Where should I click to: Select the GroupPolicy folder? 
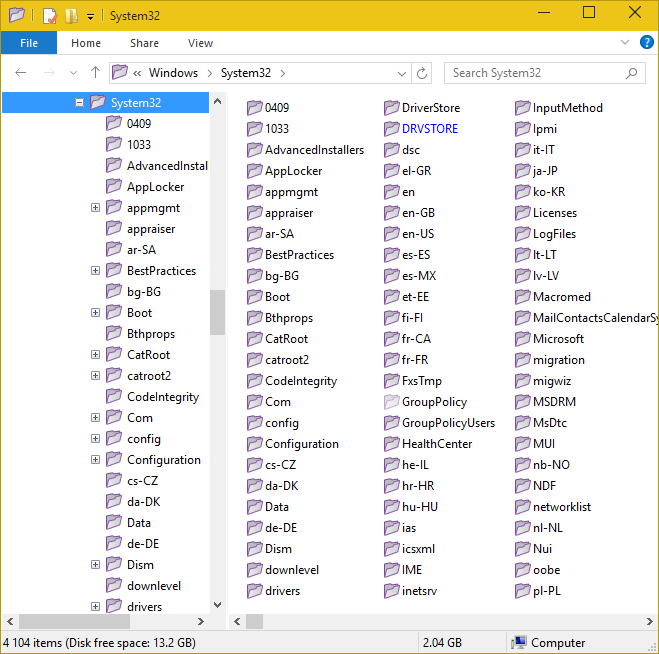coord(433,402)
